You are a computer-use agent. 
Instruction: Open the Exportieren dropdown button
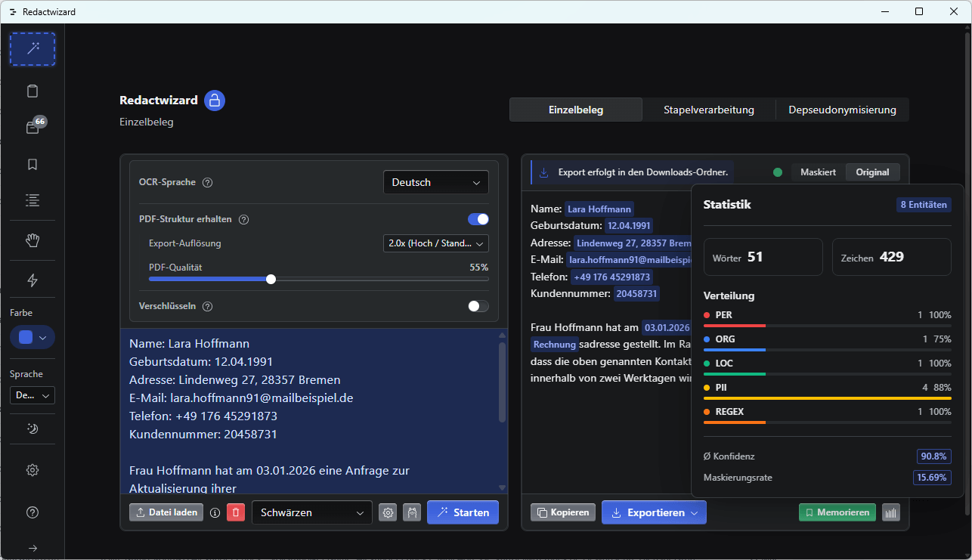coord(654,512)
